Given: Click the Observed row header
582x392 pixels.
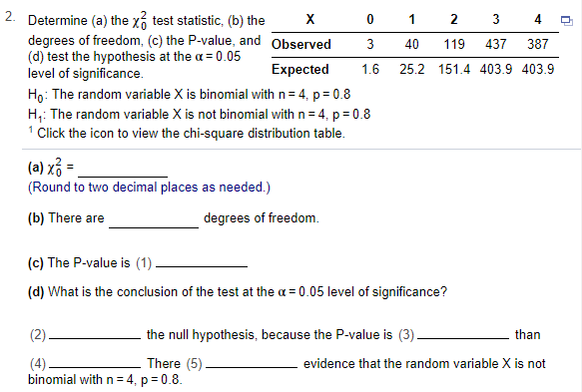Looking at the screenshot, I should (301, 44).
